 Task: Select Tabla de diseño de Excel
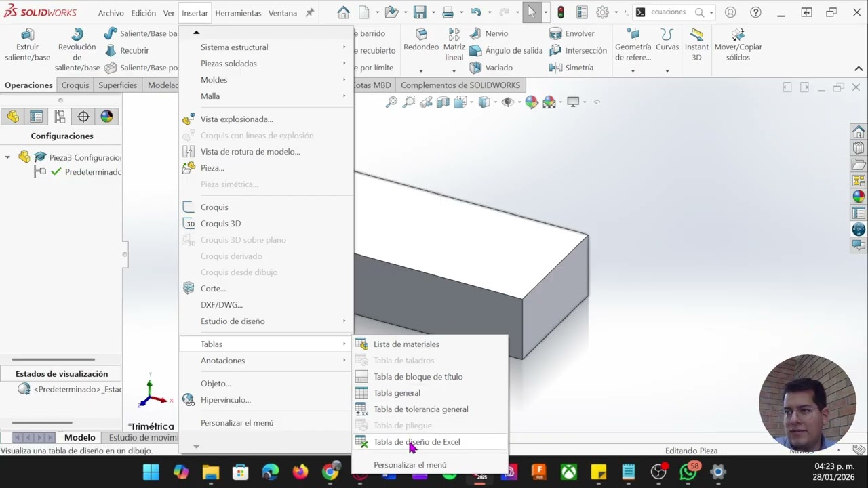[x=430, y=442]
